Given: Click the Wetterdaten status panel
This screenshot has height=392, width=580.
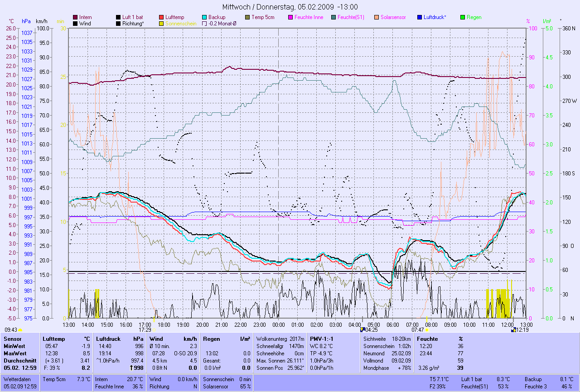Looking at the screenshot, I should click(x=20, y=382).
